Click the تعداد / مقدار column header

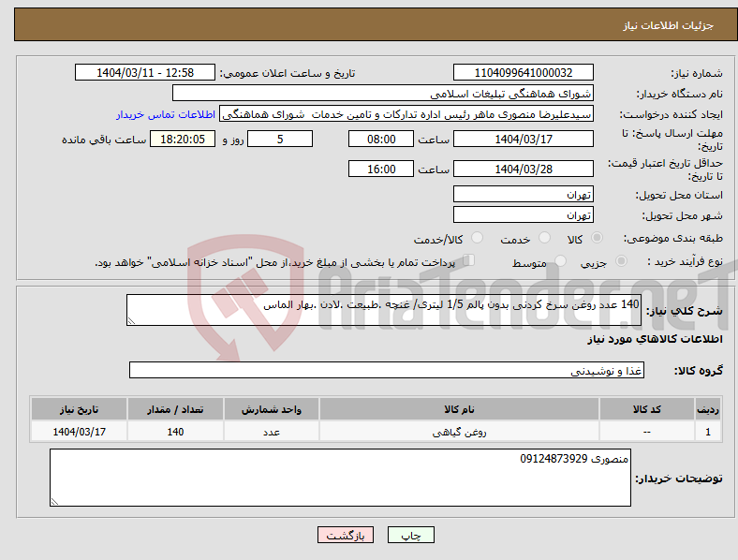point(175,409)
